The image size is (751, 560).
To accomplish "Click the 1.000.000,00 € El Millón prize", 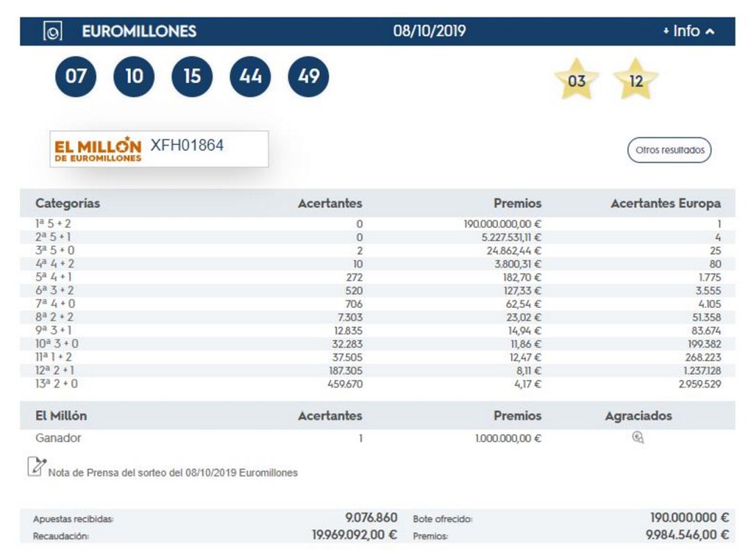I will pos(508,438).
